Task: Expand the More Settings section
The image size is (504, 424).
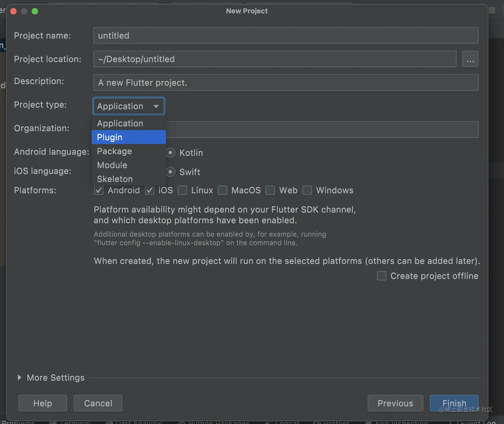Action: 19,377
